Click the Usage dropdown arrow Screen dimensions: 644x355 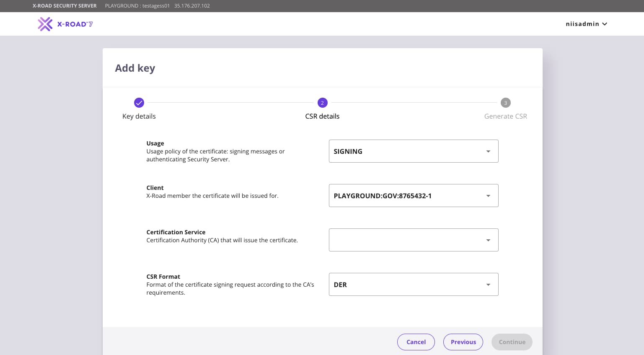[x=488, y=151]
